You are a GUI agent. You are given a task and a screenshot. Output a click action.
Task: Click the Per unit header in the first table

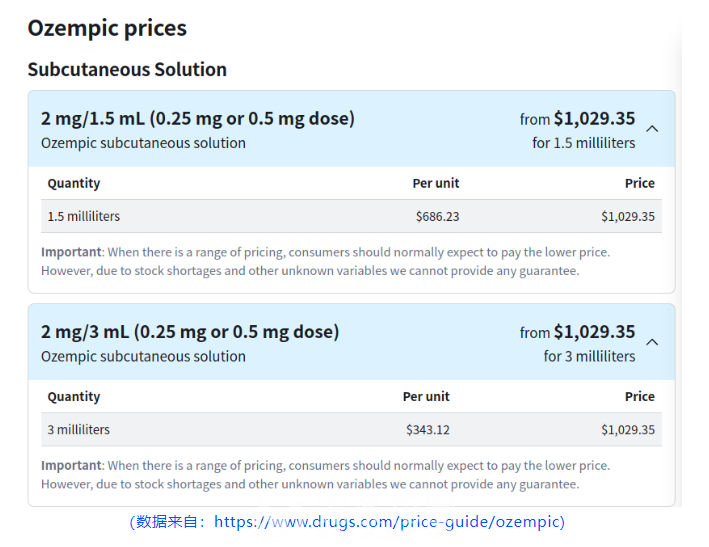[435, 183]
